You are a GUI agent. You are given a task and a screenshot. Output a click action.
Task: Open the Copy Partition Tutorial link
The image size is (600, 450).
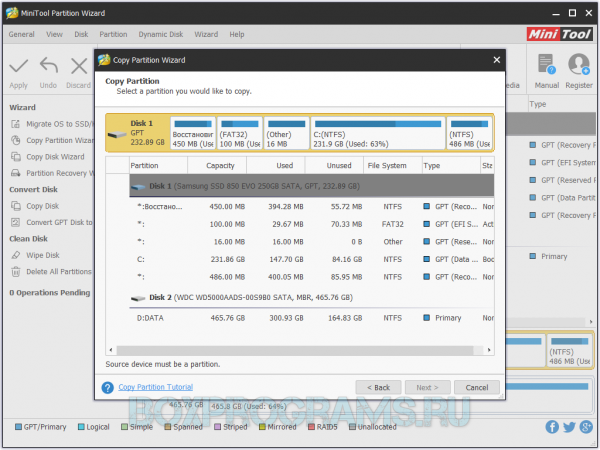[x=155, y=387]
